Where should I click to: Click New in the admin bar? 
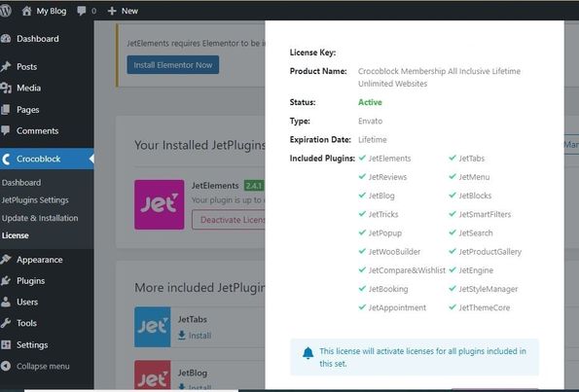pos(129,11)
